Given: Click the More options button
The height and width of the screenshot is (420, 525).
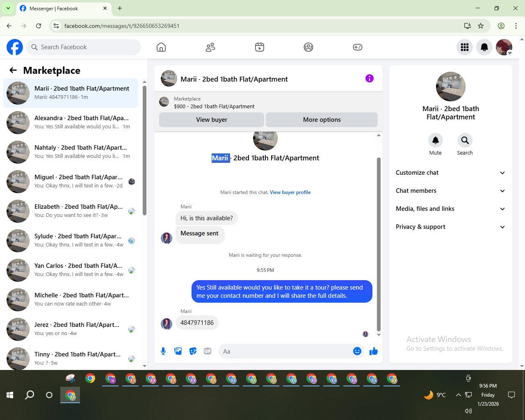Looking at the screenshot, I should click(x=322, y=120).
